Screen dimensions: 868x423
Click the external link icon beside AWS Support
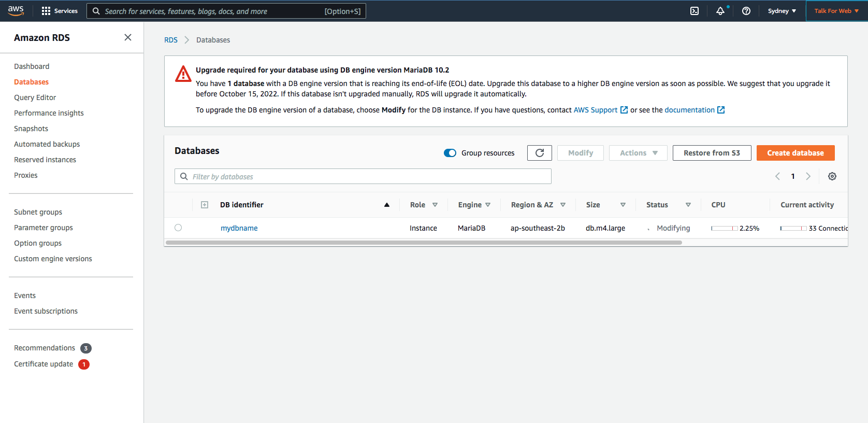624,110
